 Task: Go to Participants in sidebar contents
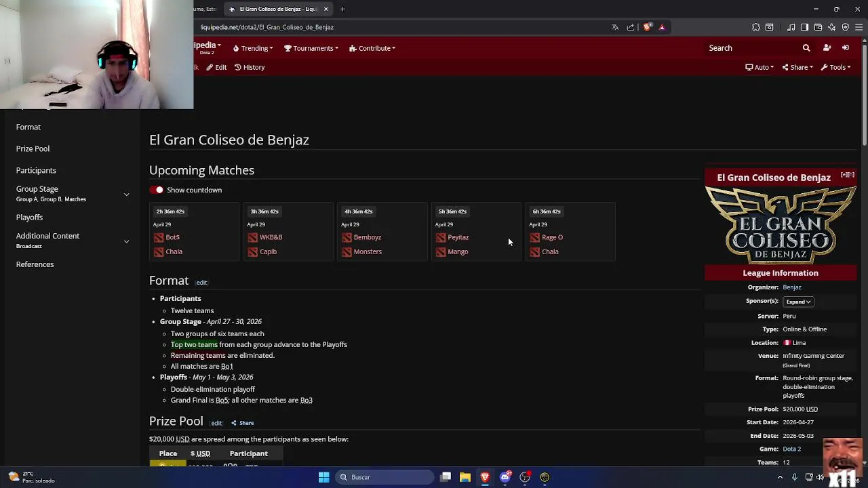(x=36, y=170)
